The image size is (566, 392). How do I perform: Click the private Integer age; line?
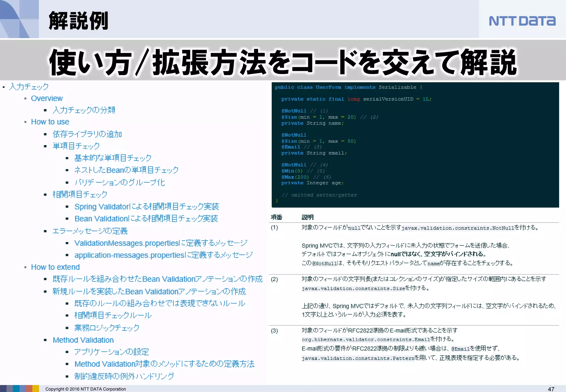[x=312, y=183]
